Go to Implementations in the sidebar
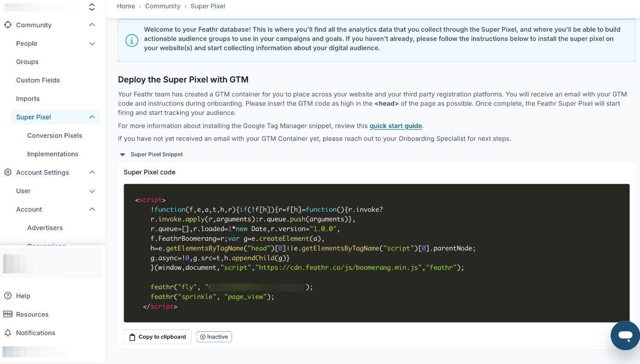This screenshot has height=364, width=640. click(x=53, y=154)
